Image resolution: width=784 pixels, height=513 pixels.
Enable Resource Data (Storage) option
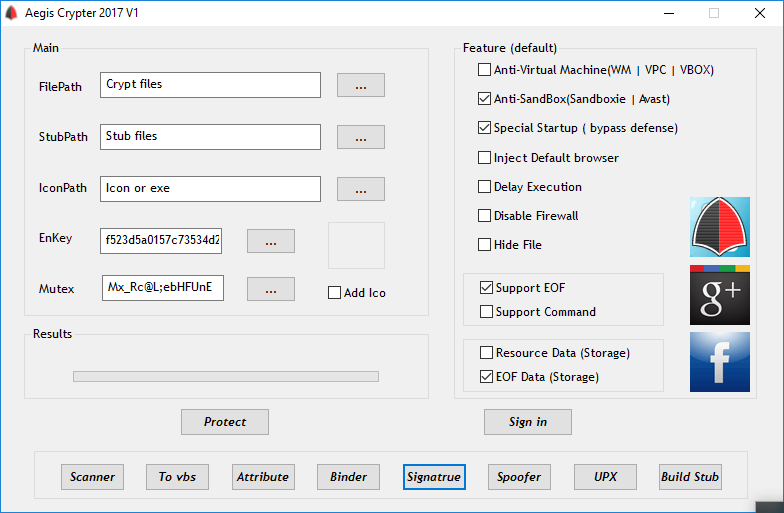(x=487, y=353)
